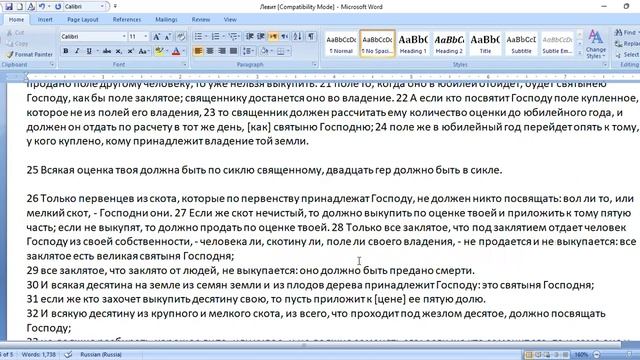This screenshot has width=640, height=360.
Task: Undo the last action
Action: point(42,7)
